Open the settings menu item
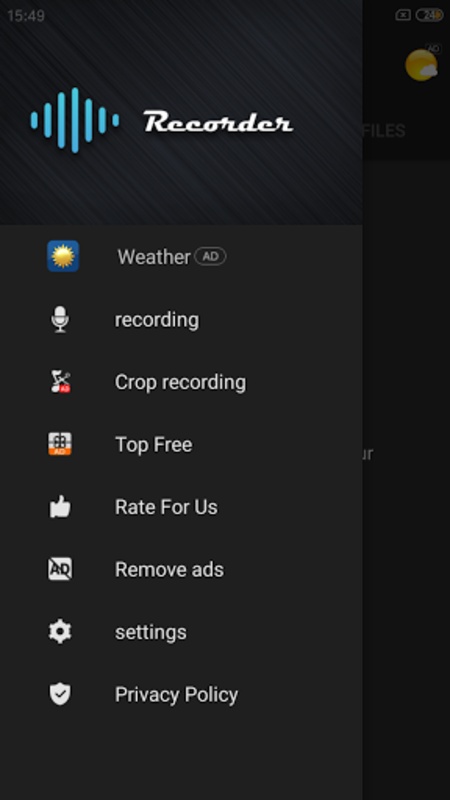Screen dimensions: 450x800 point(181,632)
